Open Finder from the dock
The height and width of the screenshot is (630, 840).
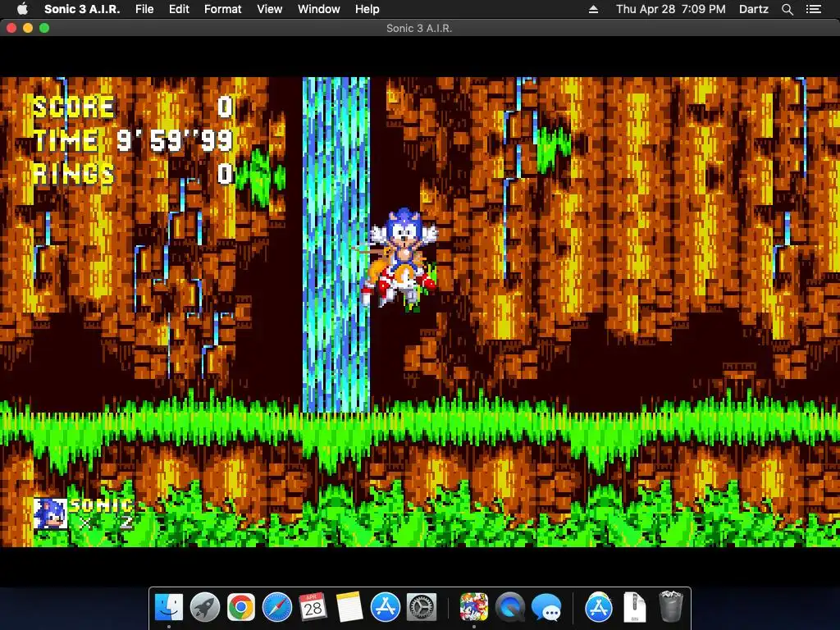click(x=169, y=607)
